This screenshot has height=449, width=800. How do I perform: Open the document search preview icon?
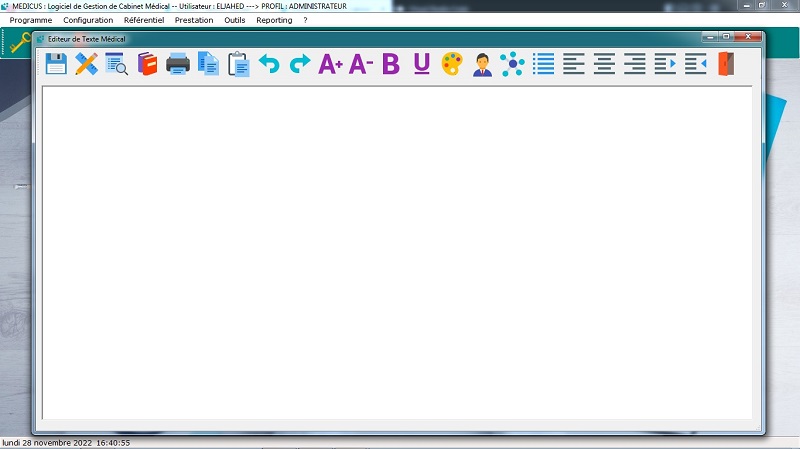pyautogui.click(x=117, y=64)
